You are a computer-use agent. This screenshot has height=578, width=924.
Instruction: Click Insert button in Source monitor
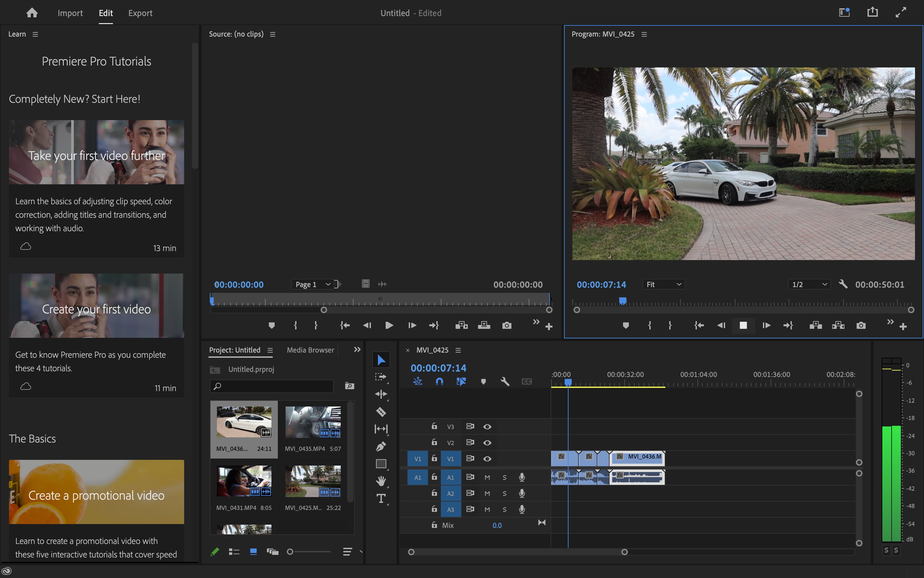pyautogui.click(x=461, y=325)
